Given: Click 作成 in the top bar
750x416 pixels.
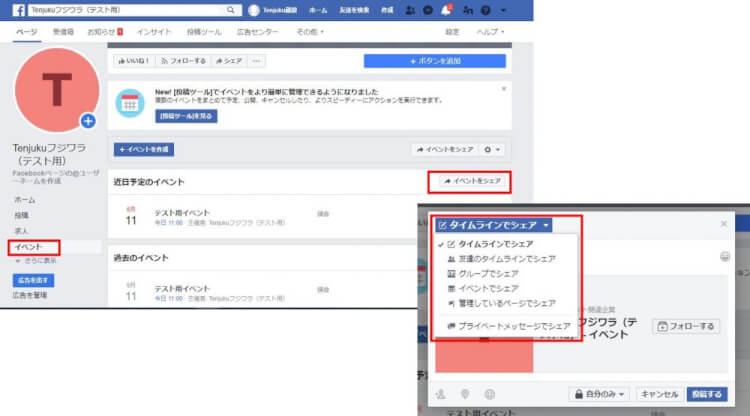Looking at the screenshot, I should pyautogui.click(x=387, y=10).
